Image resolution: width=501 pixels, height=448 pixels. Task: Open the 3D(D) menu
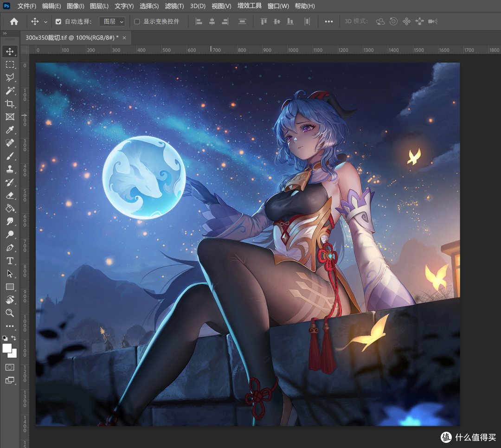(198, 6)
